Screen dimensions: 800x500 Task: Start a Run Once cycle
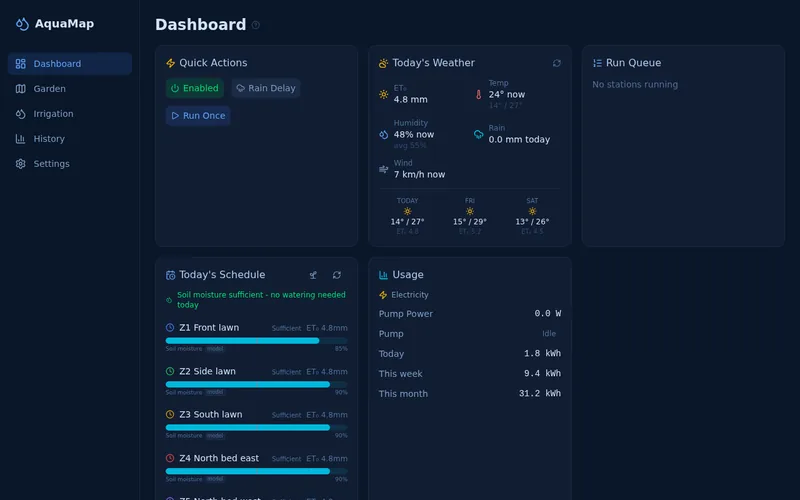click(x=198, y=116)
